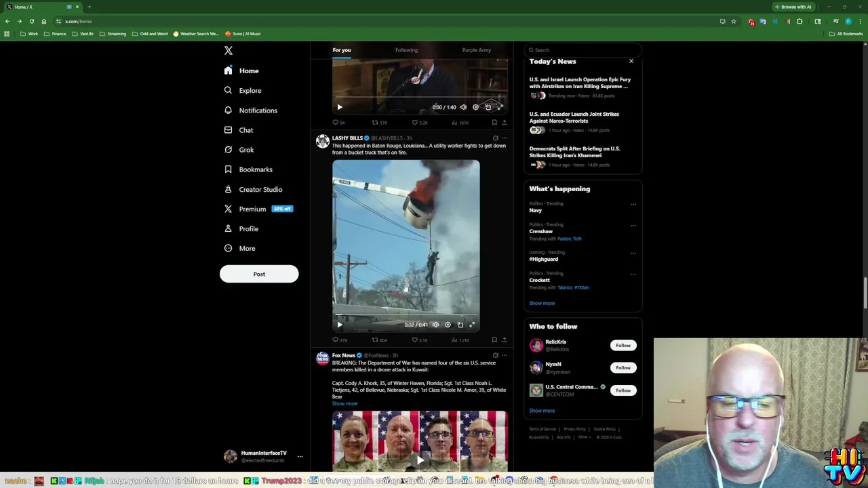This screenshot has width=868, height=488.
Task: Click the X logo in the sidebar
Action: point(229,51)
